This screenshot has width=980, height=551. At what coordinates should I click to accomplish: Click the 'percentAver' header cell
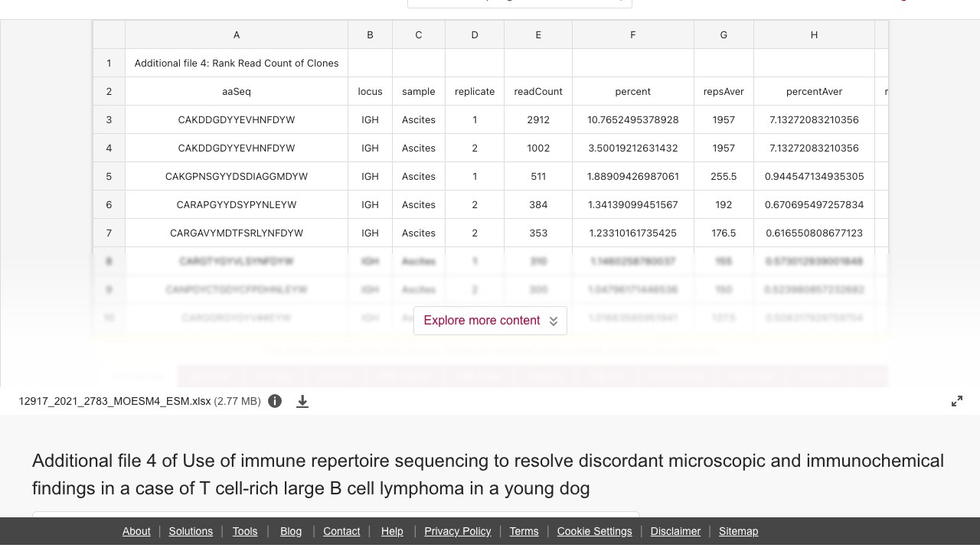[814, 91]
